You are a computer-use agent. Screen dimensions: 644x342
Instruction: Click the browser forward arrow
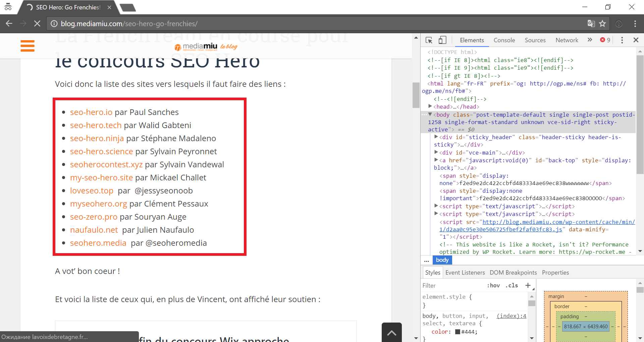point(23,23)
